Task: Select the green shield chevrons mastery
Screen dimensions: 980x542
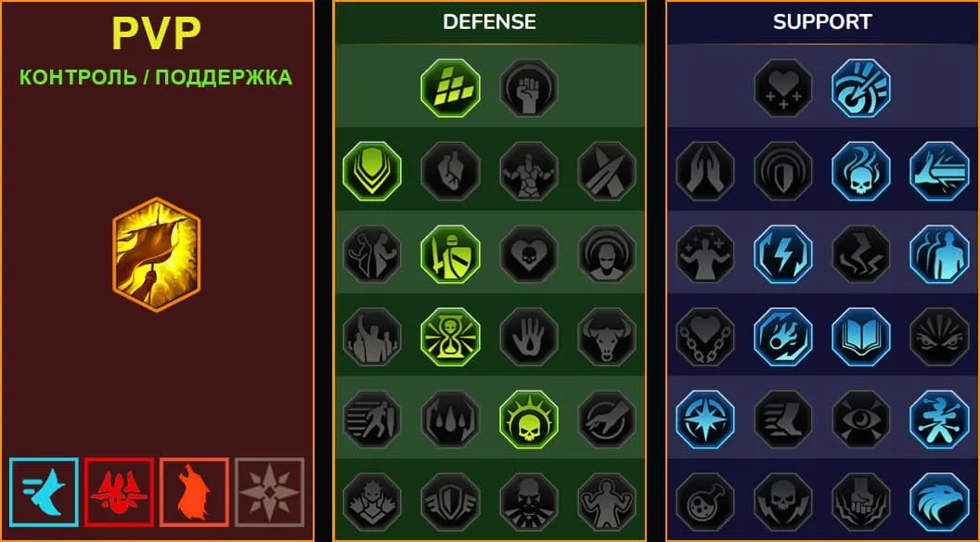Action: click(372, 171)
